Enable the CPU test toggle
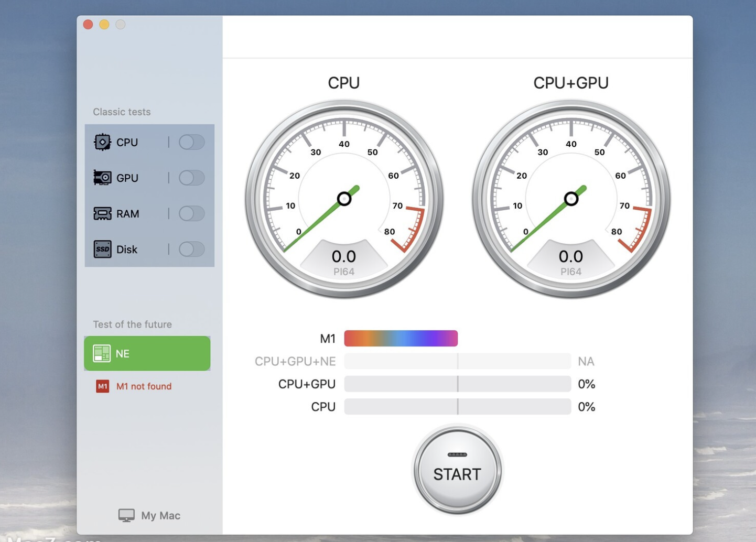This screenshot has width=756, height=542. click(191, 142)
